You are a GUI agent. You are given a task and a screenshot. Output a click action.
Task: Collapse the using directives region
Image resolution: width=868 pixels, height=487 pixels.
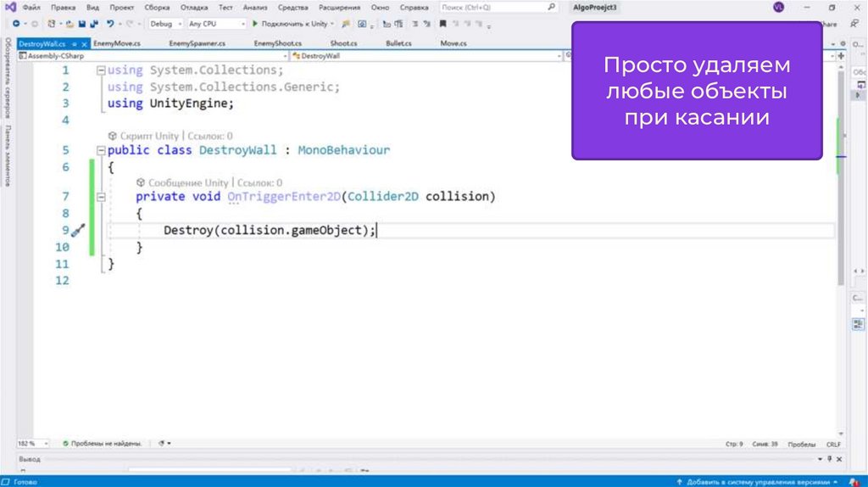pyautogui.click(x=101, y=70)
